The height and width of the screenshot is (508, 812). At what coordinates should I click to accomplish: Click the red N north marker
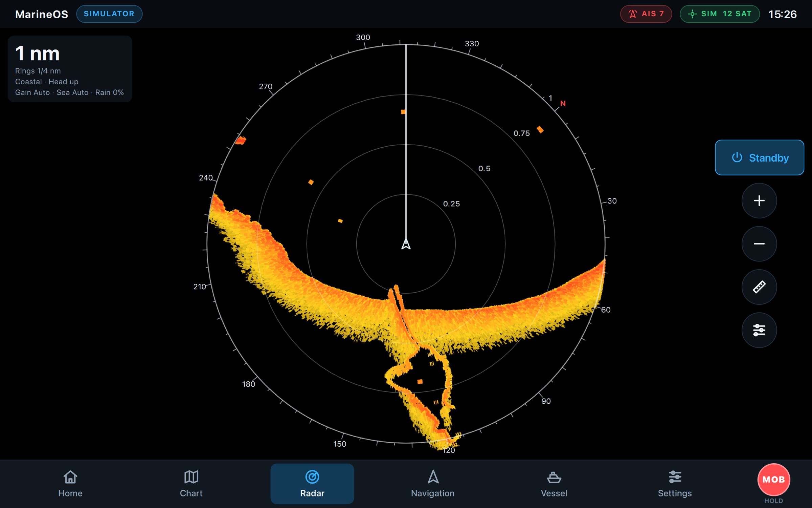pyautogui.click(x=563, y=103)
